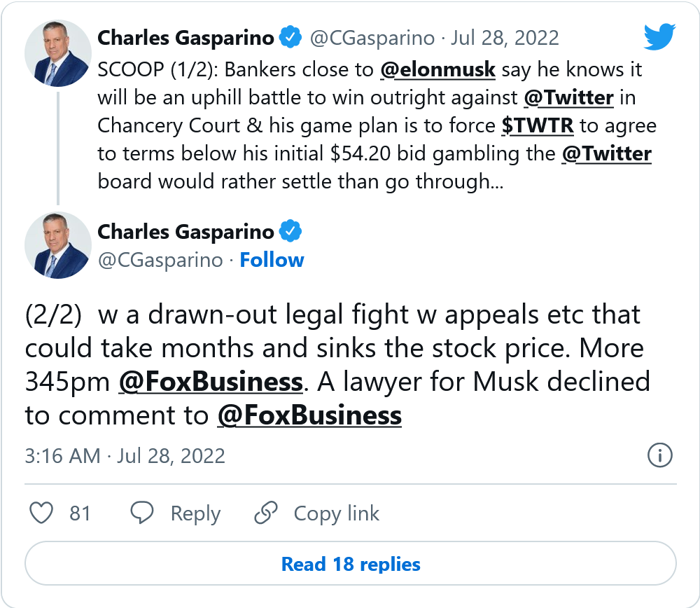The height and width of the screenshot is (608, 700).
Task: Click the Twitter bird logo
Action: 659,37
